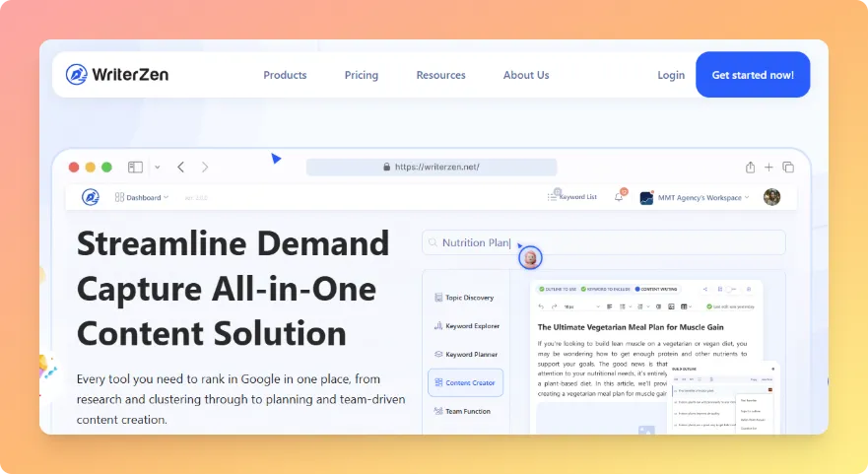
Task: Expand the sidebar dropdown chevron
Action: click(158, 167)
